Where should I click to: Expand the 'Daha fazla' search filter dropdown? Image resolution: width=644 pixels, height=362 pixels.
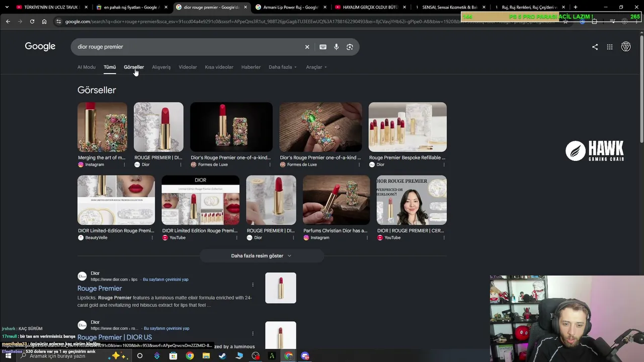(x=283, y=67)
